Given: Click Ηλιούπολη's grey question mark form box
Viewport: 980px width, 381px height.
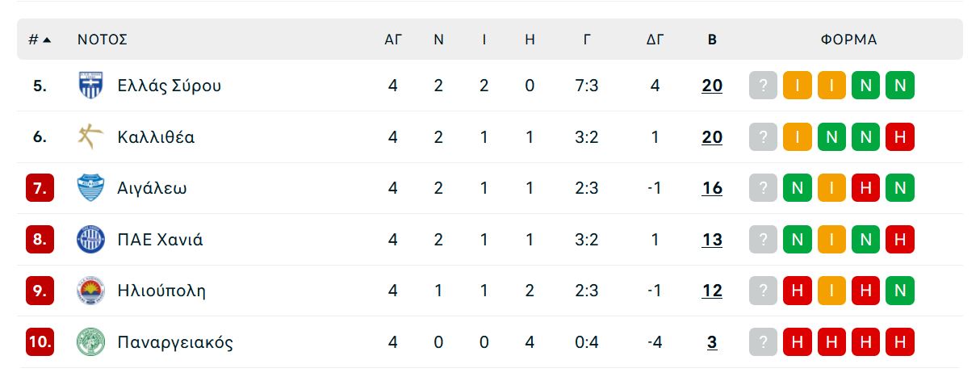Looking at the screenshot, I should (x=763, y=291).
